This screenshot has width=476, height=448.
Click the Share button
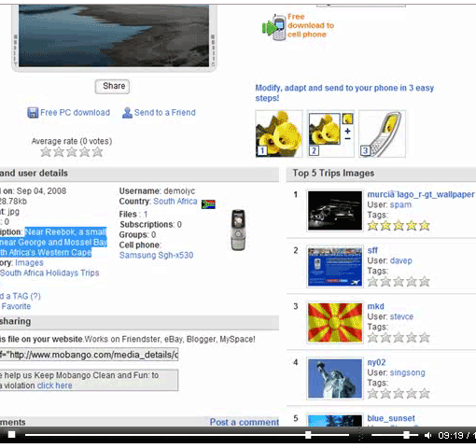coord(112,86)
